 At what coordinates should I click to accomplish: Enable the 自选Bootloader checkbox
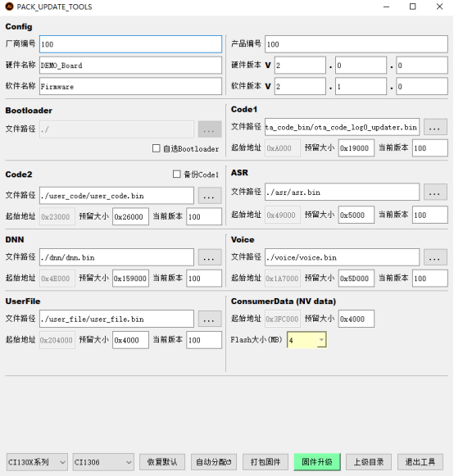coord(156,148)
